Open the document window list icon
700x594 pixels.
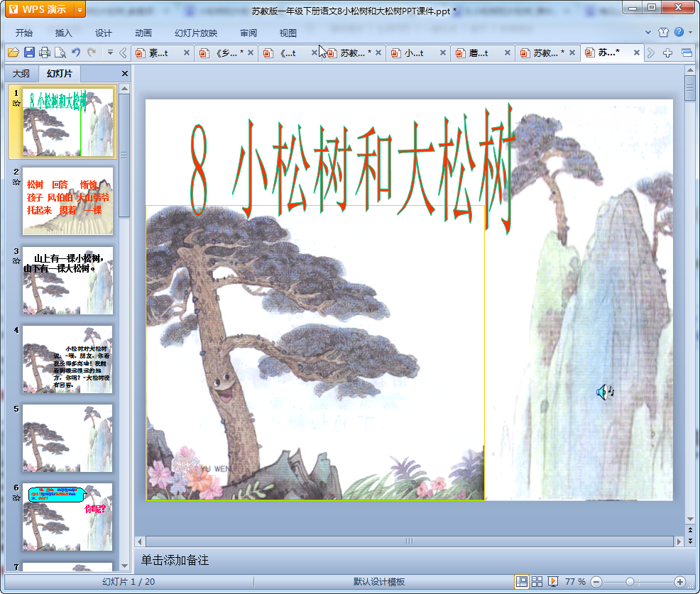[687, 53]
